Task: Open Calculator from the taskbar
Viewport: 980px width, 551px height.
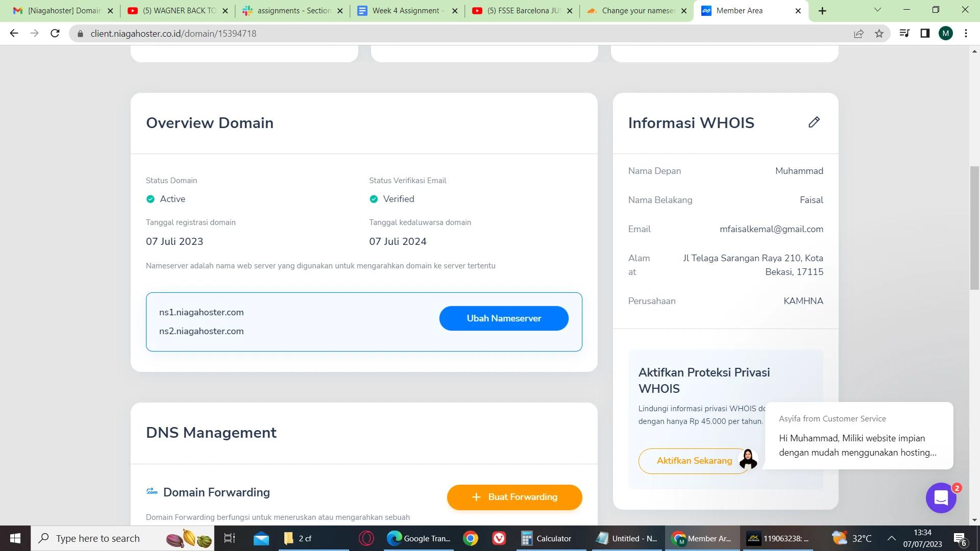Action: pyautogui.click(x=546, y=538)
